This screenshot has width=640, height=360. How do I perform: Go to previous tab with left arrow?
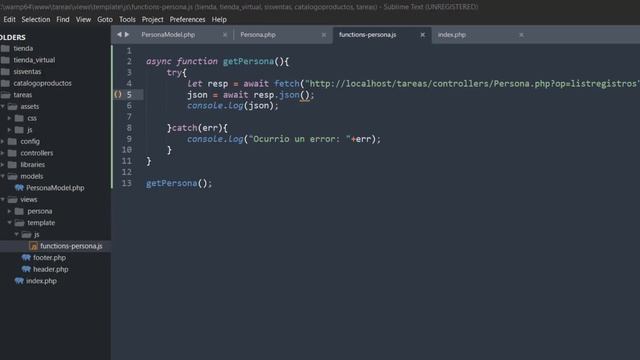119,35
